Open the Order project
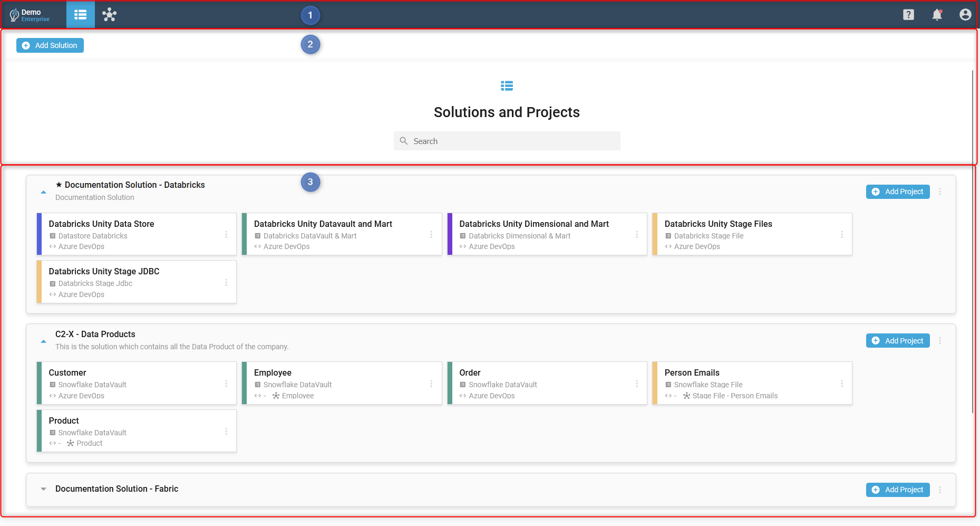980x526 pixels. (x=547, y=383)
